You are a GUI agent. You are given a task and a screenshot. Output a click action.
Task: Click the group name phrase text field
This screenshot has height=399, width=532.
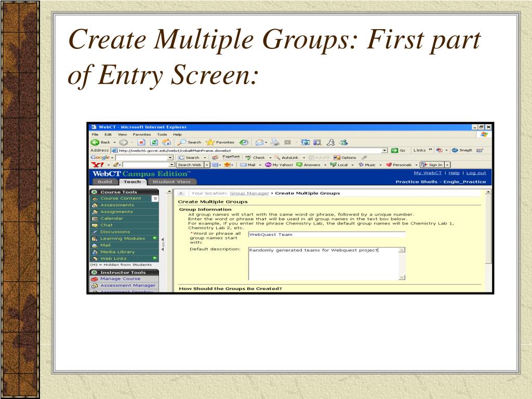327,234
